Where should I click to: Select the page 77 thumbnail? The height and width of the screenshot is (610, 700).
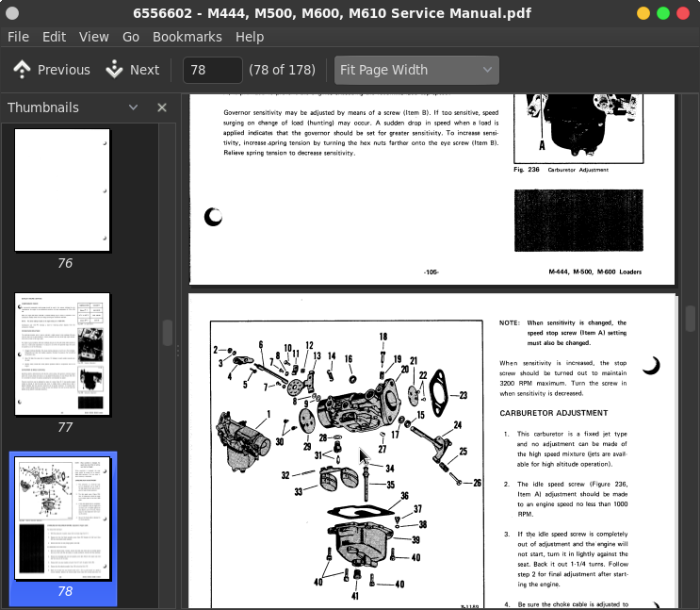[x=63, y=354]
